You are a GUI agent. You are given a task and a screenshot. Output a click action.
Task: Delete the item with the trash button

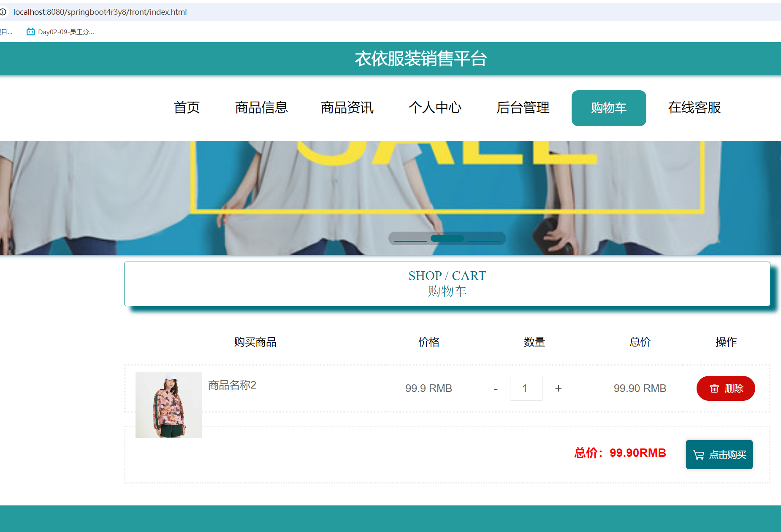tap(725, 388)
